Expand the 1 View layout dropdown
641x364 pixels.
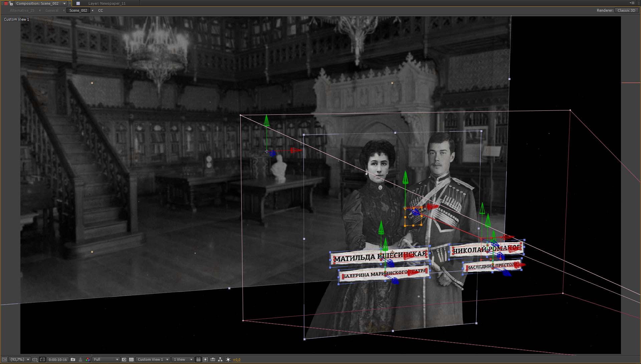coord(183,359)
